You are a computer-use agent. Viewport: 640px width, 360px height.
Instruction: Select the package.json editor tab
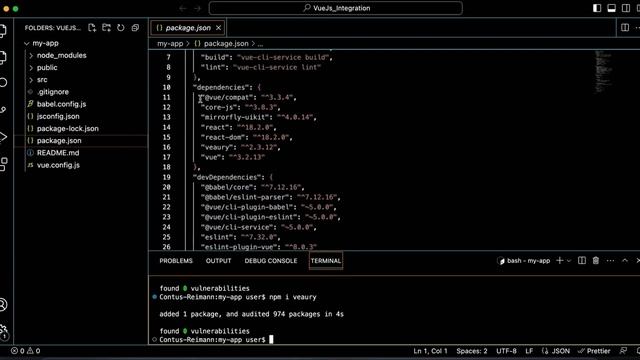188,28
